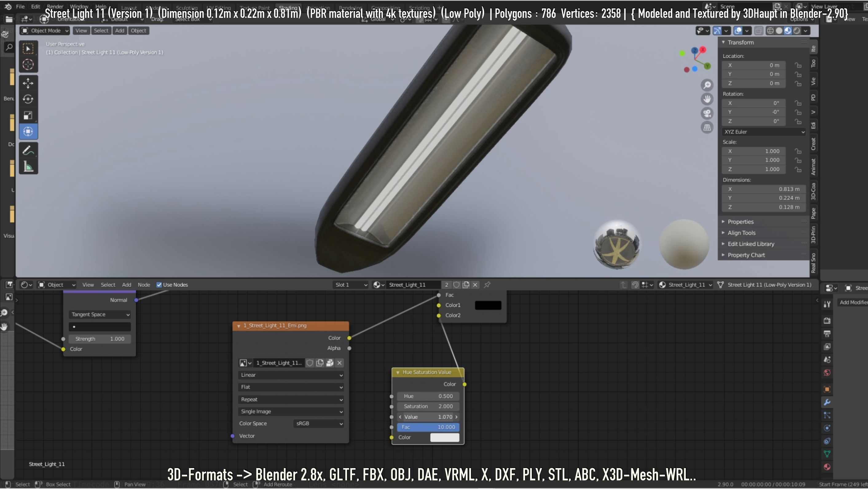Screen dimensions: 868x489
Task: Open the Scene properties tab icon
Action: (x=827, y=360)
